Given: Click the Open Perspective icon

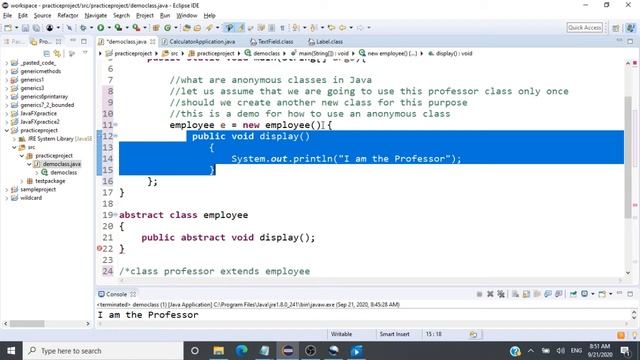Looking at the screenshot, I should coord(616,28).
